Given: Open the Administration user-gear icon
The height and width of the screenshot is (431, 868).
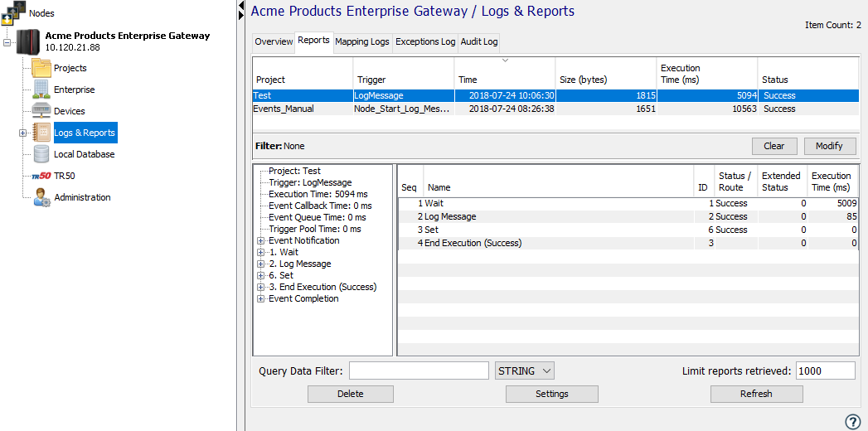Looking at the screenshot, I should coord(41,197).
